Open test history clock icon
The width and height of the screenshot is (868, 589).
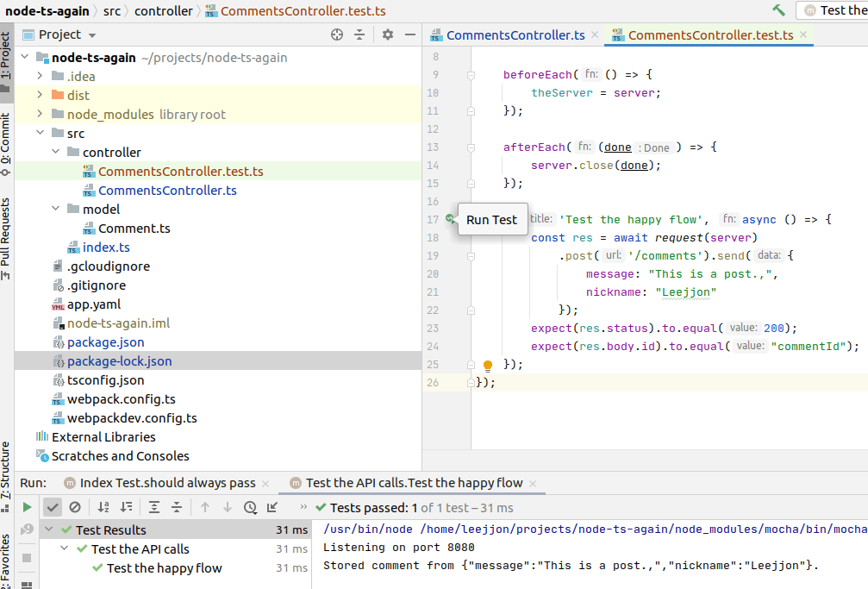(250, 507)
